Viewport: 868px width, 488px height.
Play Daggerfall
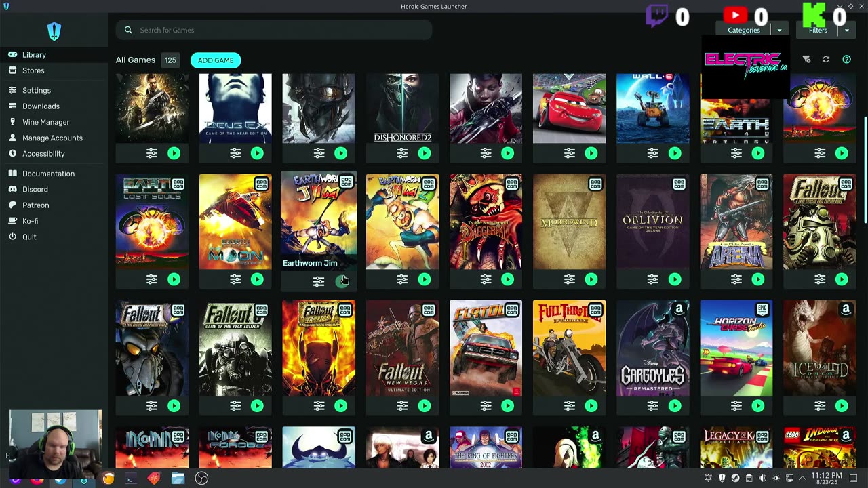[x=508, y=279]
